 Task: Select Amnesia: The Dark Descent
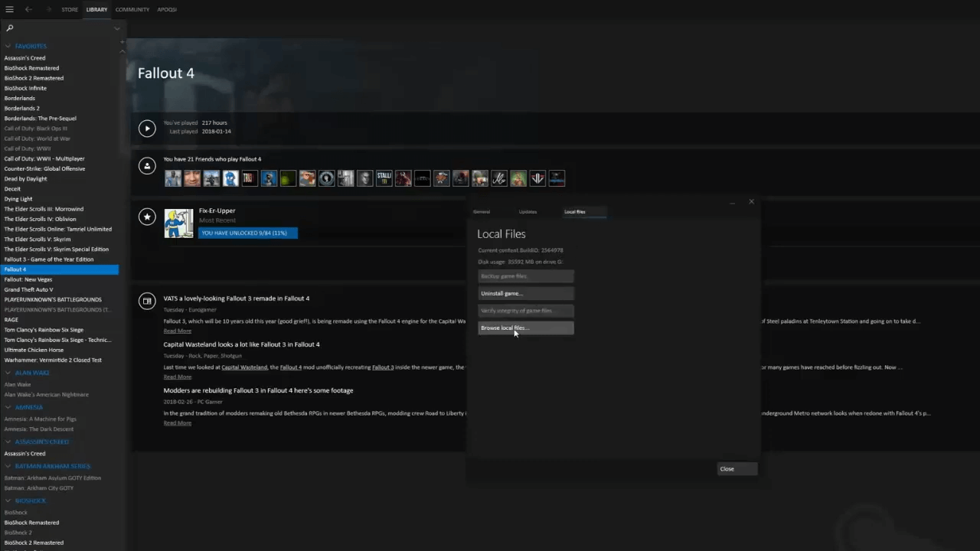39,429
